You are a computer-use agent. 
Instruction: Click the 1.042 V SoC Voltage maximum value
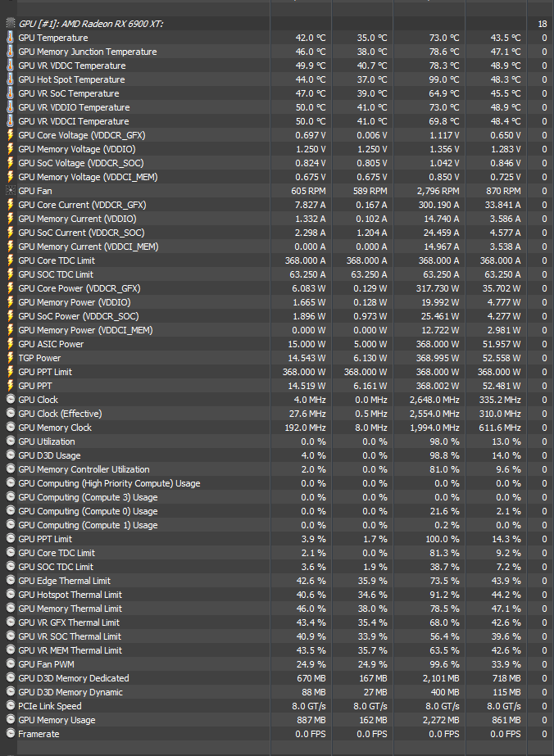point(444,164)
